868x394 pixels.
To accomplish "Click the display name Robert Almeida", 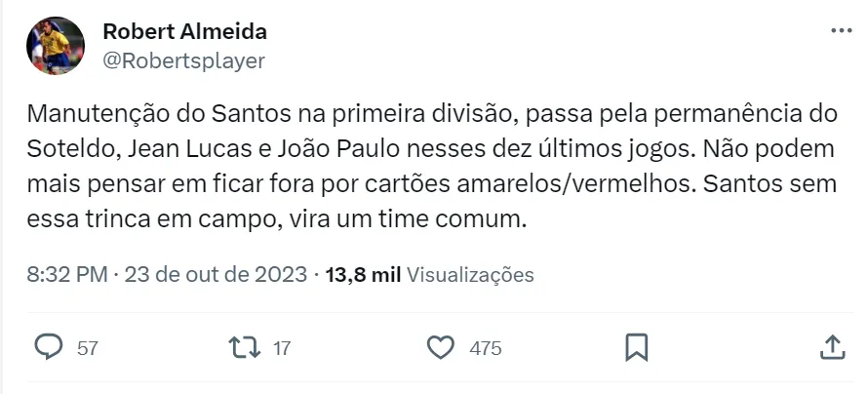I will click(x=184, y=31).
